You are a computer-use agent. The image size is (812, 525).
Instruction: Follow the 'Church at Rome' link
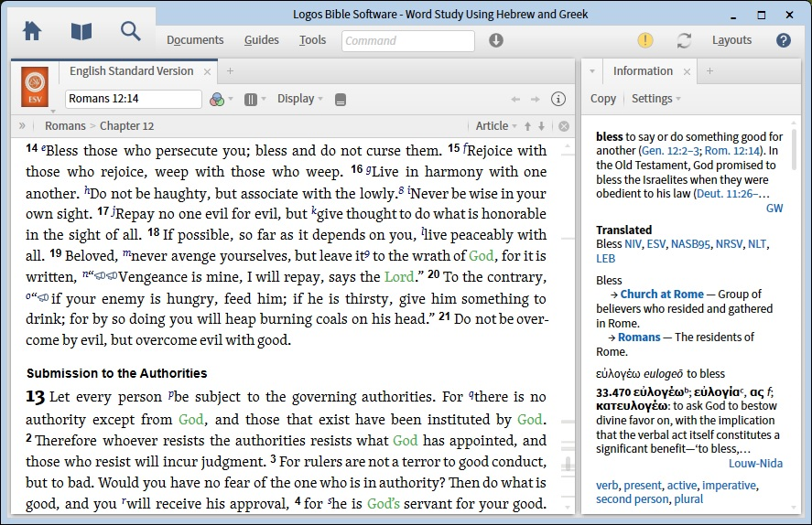pyautogui.click(x=662, y=295)
